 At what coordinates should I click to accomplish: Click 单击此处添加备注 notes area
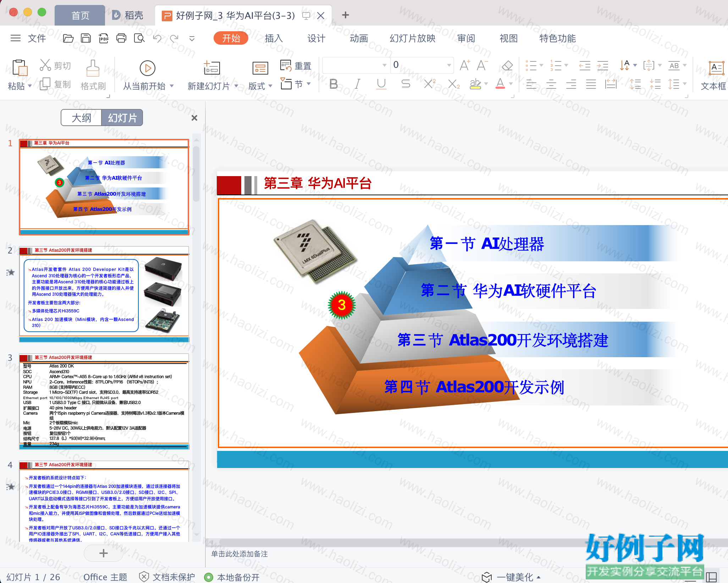239,554
